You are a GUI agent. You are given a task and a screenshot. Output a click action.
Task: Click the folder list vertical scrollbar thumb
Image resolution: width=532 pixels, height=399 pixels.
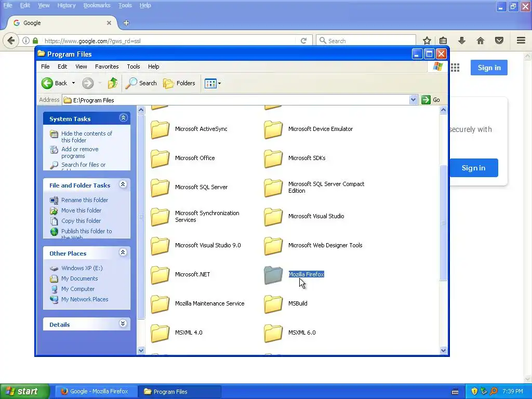pos(443,223)
